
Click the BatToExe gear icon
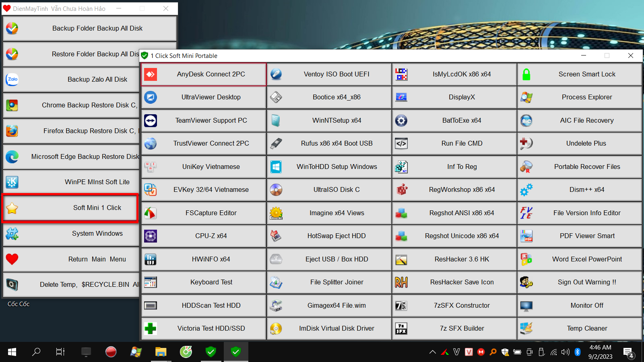click(401, 121)
